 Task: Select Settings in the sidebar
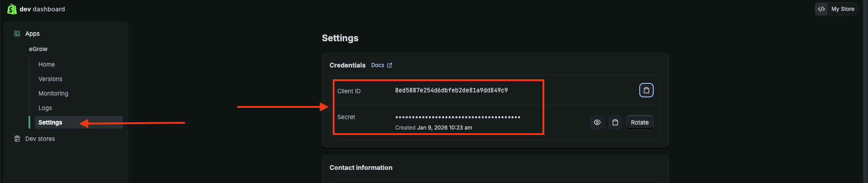coord(50,122)
